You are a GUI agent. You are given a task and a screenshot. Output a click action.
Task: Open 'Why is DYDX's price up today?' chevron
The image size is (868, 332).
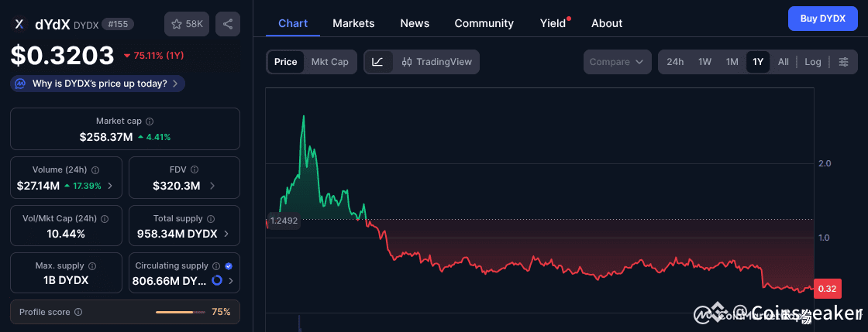(x=175, y=84)
